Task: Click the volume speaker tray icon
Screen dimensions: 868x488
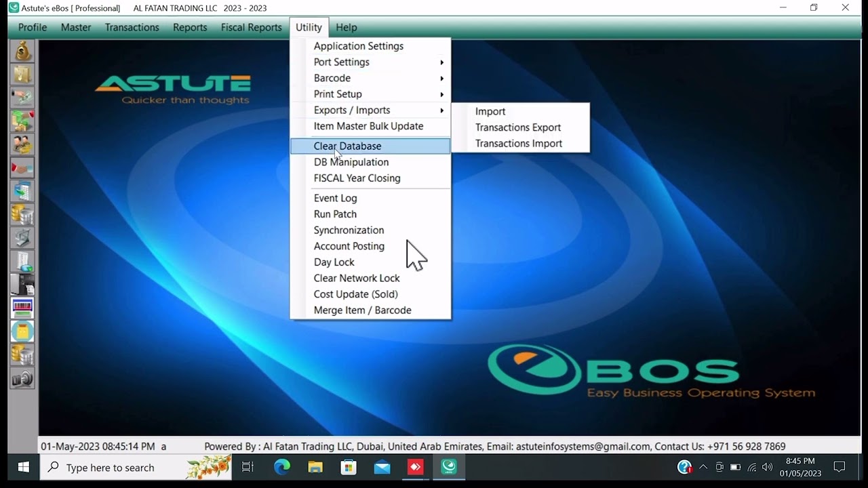Action: click(768, 467)
